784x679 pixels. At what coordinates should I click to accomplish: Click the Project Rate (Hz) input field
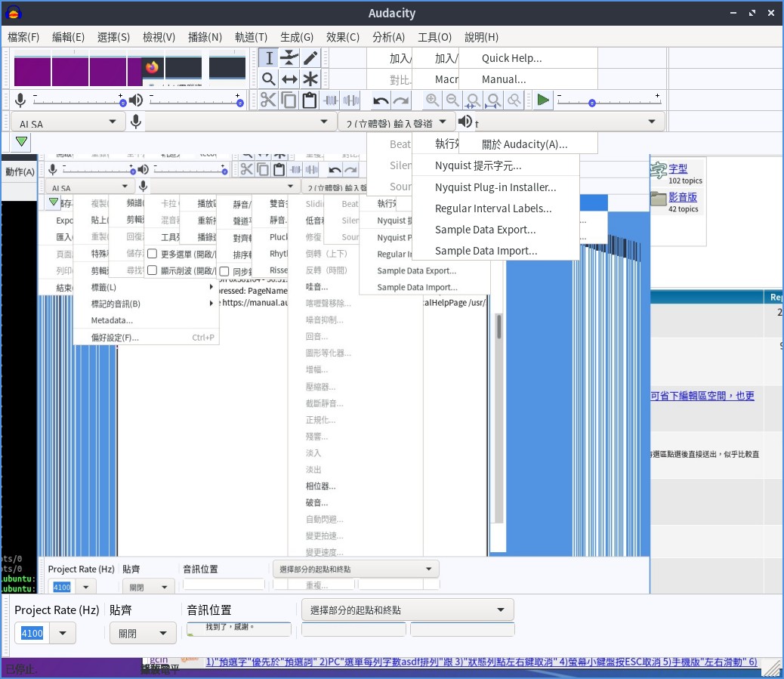coord(32,634)
